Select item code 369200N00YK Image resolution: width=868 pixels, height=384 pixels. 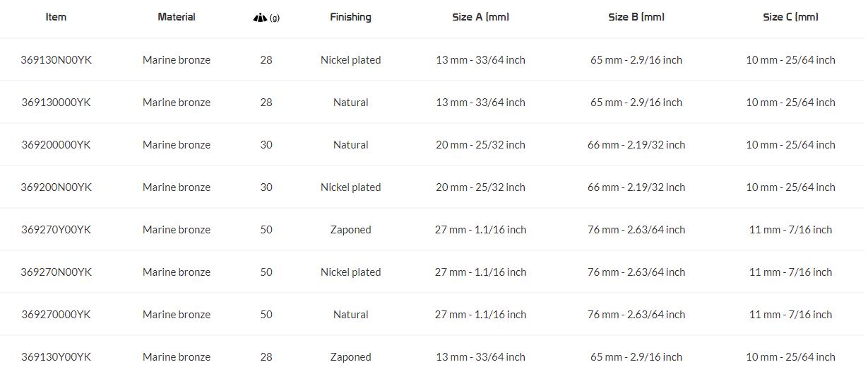(x=56, y=187)
